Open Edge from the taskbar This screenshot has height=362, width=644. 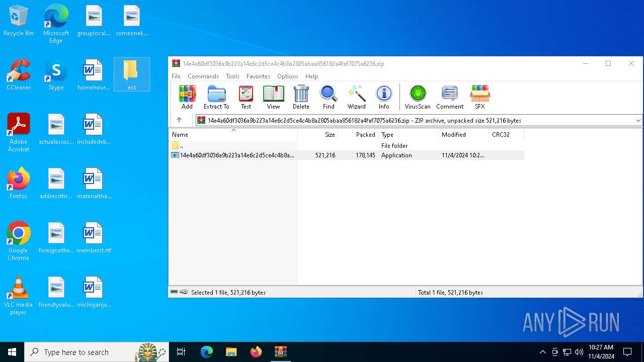click(207, 352)
